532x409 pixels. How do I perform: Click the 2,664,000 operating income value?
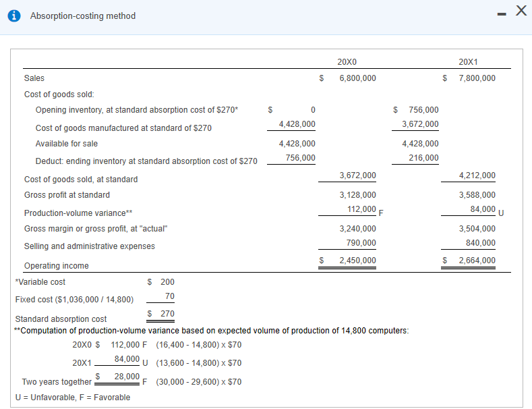[x=477, y=261]
